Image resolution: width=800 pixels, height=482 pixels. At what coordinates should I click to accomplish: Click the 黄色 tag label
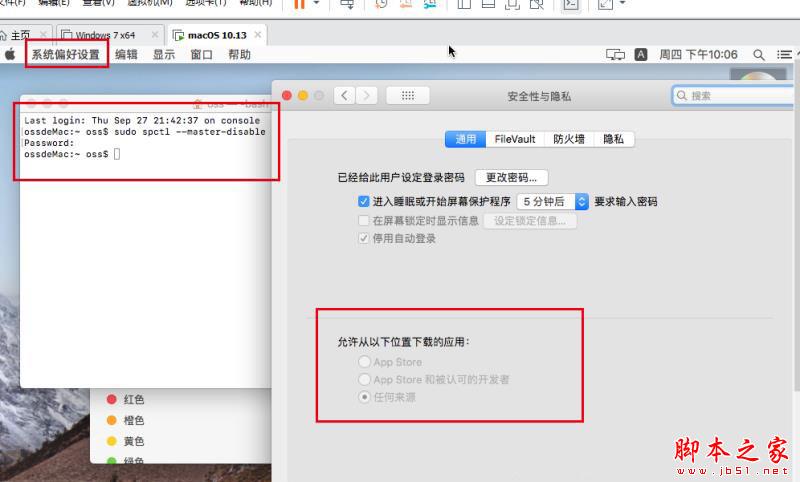pos(134,441)
